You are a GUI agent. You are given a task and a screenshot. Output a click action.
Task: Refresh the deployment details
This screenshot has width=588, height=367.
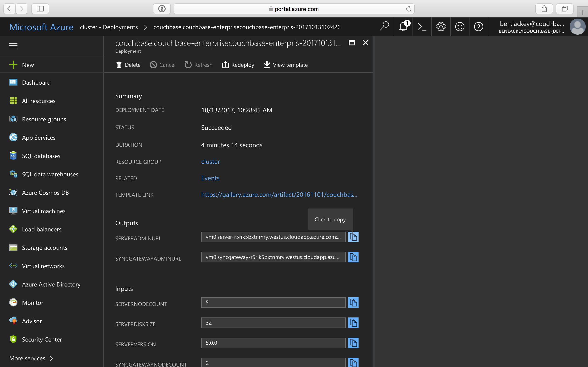[198, 64]
